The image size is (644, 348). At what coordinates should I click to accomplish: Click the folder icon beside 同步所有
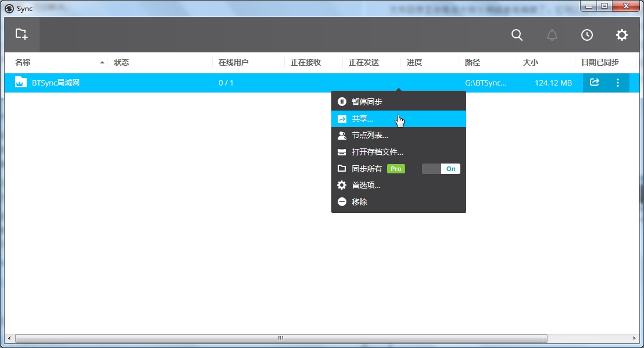342,169
